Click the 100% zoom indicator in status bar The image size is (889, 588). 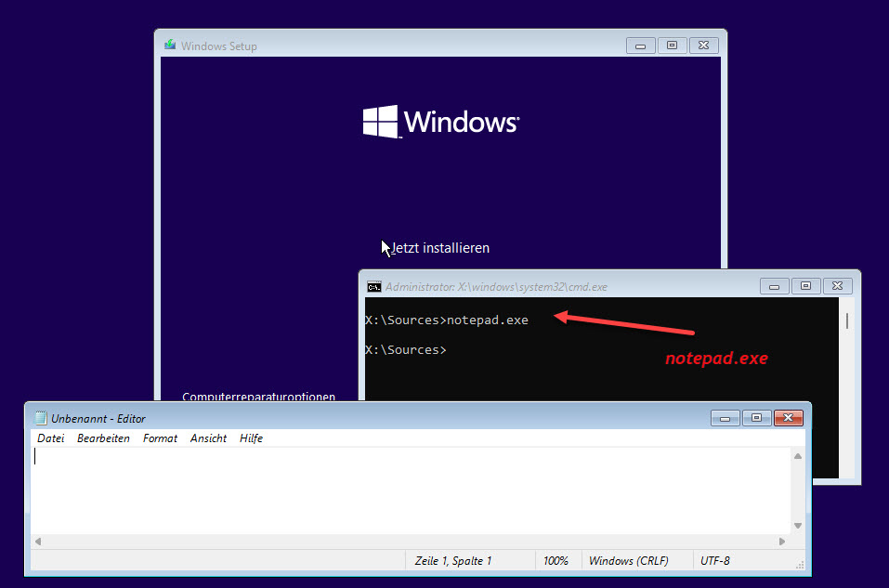(x=557, y=559)
